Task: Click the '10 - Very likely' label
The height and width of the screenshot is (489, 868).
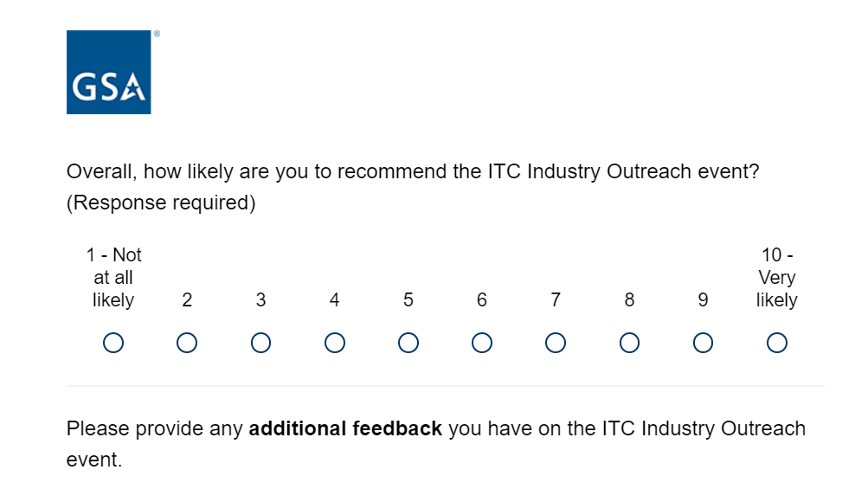Action: pos(776,278)
